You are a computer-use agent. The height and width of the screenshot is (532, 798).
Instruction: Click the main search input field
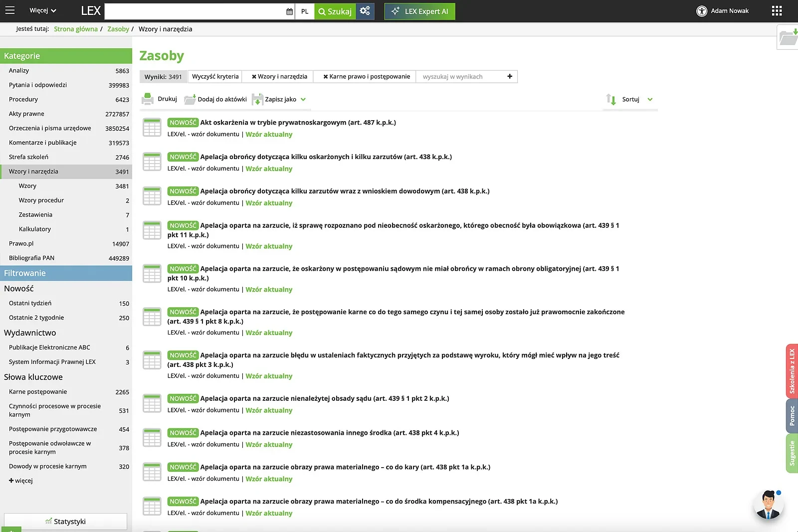coord(195,11)
